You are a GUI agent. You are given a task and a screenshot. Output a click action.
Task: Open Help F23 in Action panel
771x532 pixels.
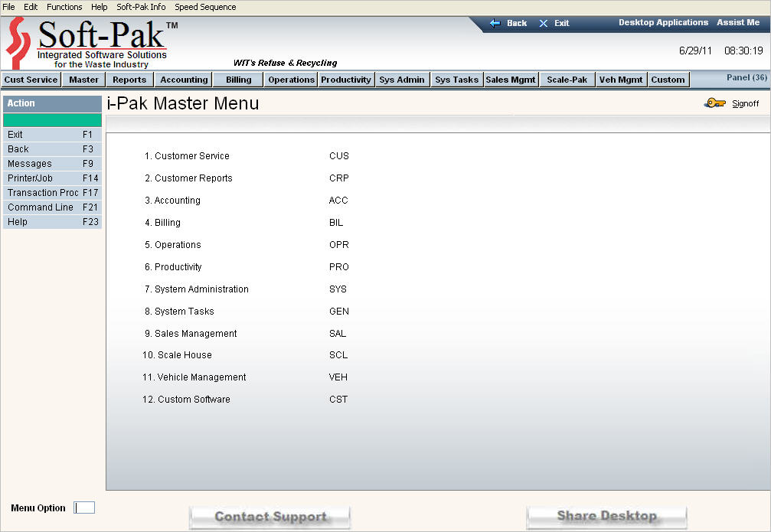pos(52,222)
